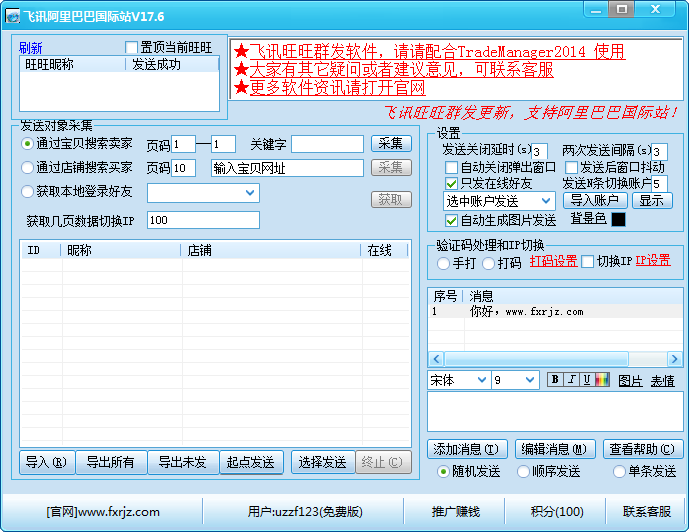Click 选择发送 button
Viewport: 689px width, 532px height.
tap(323, 462)
